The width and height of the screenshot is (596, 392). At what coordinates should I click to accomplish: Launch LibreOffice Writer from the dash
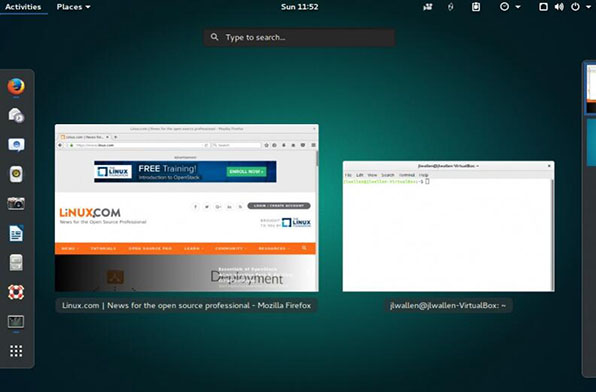tap(16, 233)
